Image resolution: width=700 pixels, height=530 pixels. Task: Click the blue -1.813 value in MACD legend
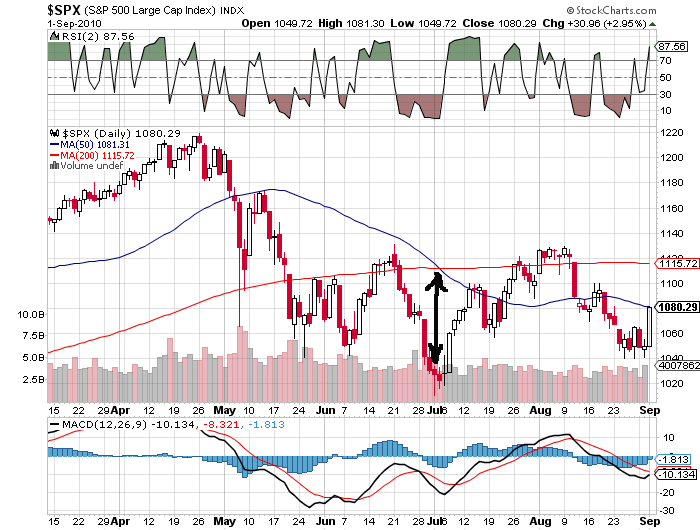(x=266, y=424)
